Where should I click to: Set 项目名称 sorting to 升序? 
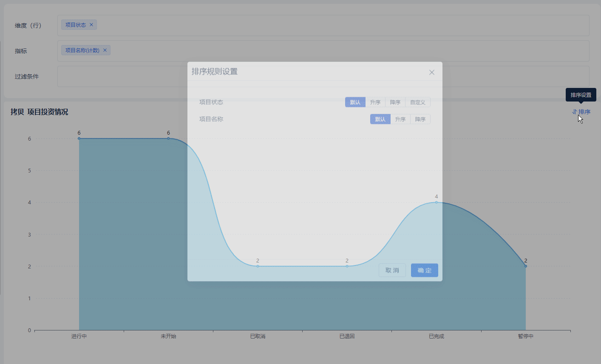(400, 119)
